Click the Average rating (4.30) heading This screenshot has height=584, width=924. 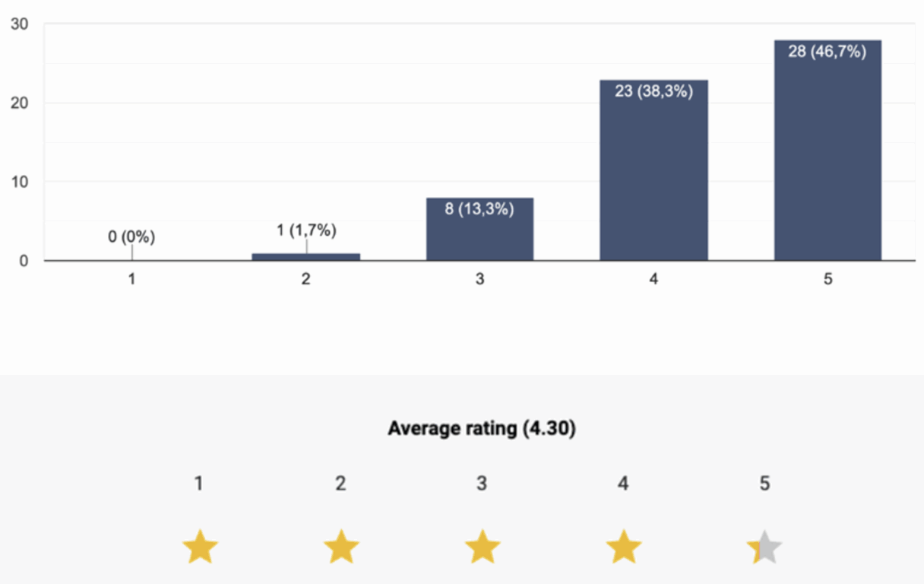tap(482, 429)
